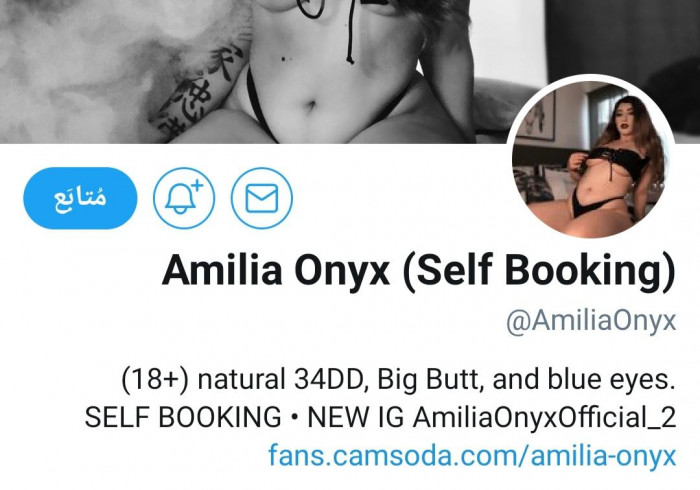Tap the NEW IG text in the bio
Viewport: 700px width, 490px height.
356,418
